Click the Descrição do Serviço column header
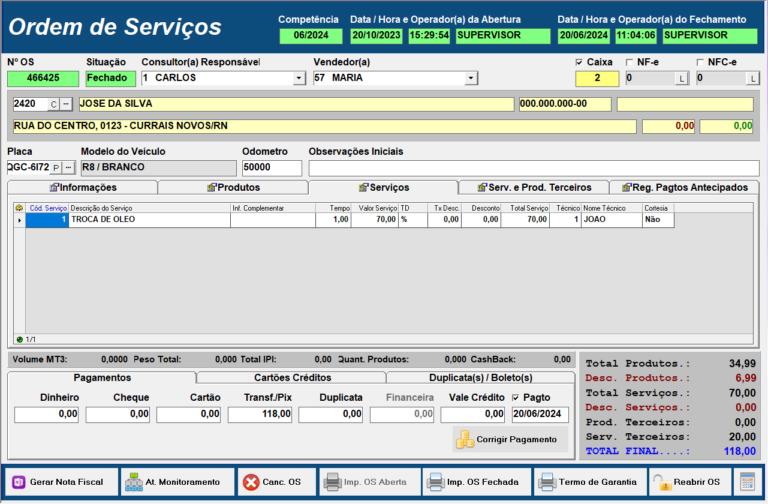Screen dimensions: 768x504 tap(149, 208)
